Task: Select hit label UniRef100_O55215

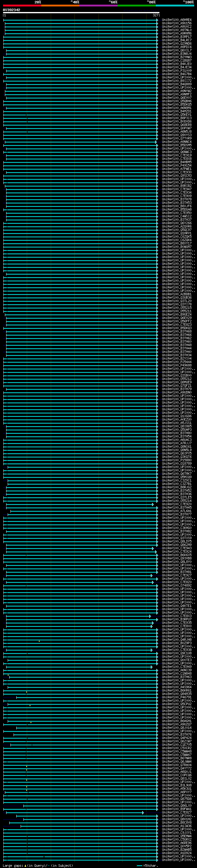Action: 177,308
